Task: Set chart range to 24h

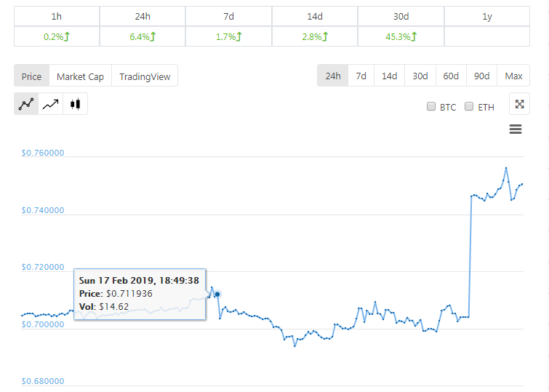Action: point(333,76)
